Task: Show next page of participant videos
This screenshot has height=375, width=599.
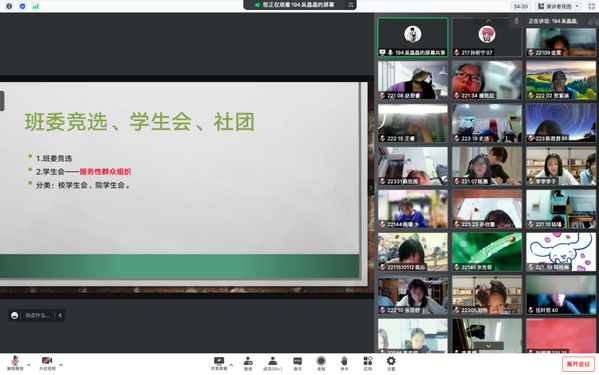Action: 488,346
